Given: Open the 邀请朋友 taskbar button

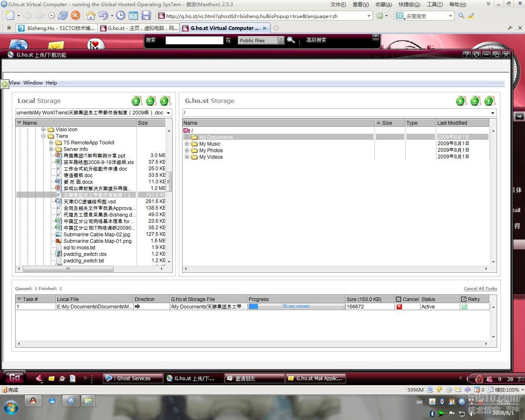Looking at the screenshot, I should tap(254, 379).
